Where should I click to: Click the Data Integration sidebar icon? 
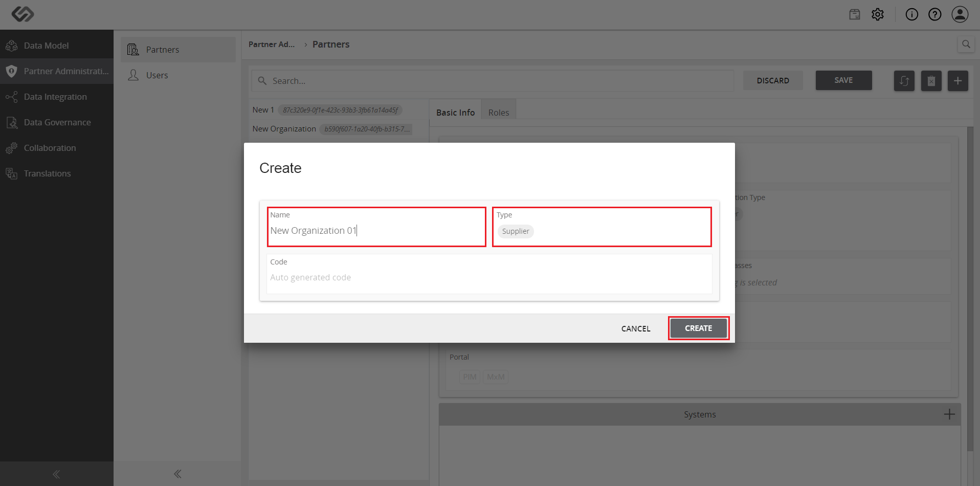12,97
